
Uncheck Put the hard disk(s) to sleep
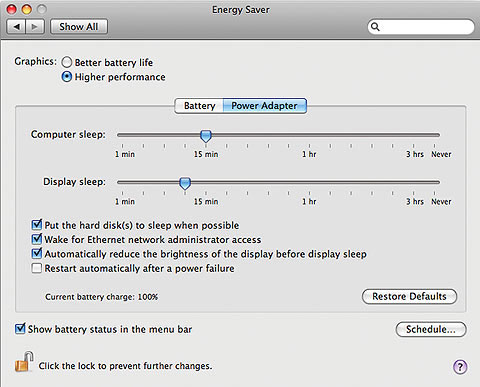click(x=37, y=225)
